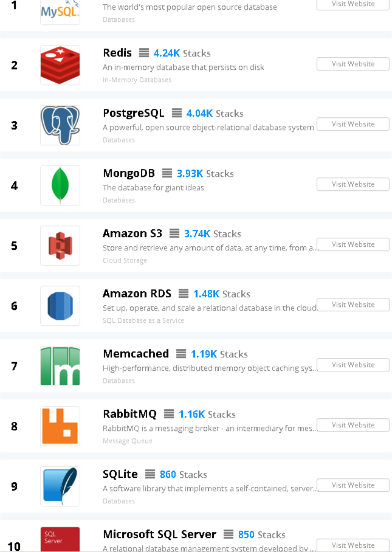Select the SQLite feather logo
392x552 pixels.
pos(60,486)
